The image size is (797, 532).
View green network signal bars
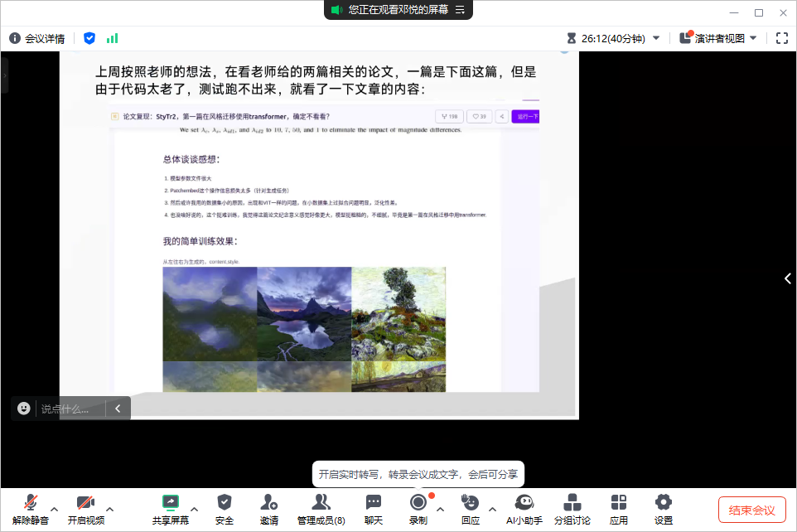point(113,38)
